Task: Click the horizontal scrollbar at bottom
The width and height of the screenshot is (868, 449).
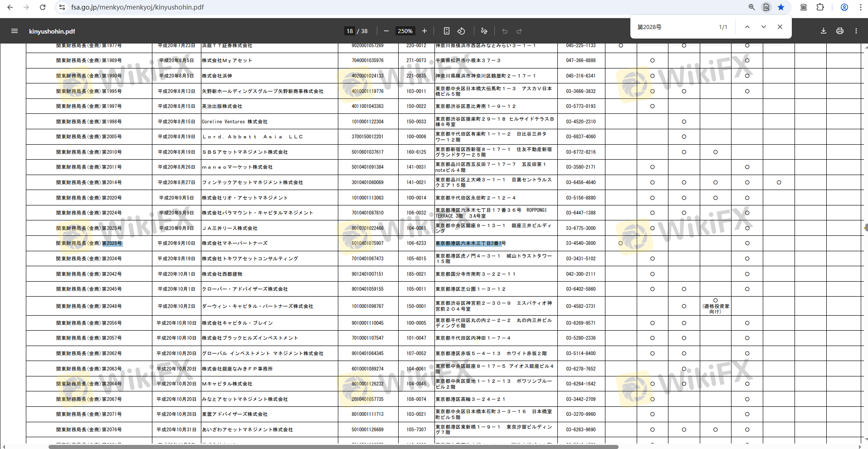Action: (333, 447)
